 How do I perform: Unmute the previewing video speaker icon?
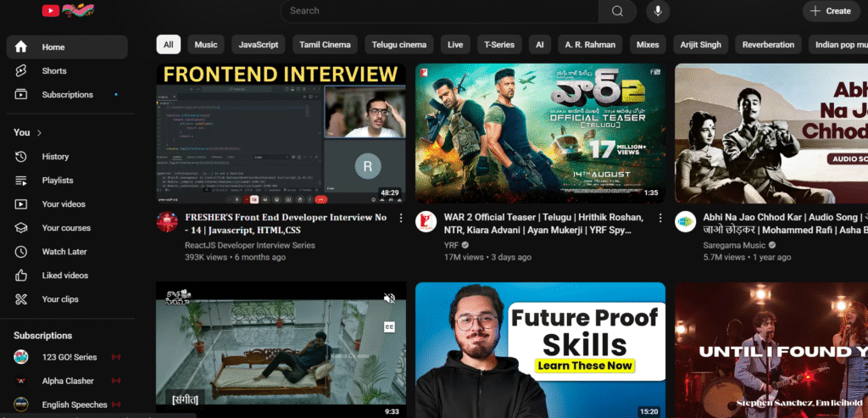389,298
